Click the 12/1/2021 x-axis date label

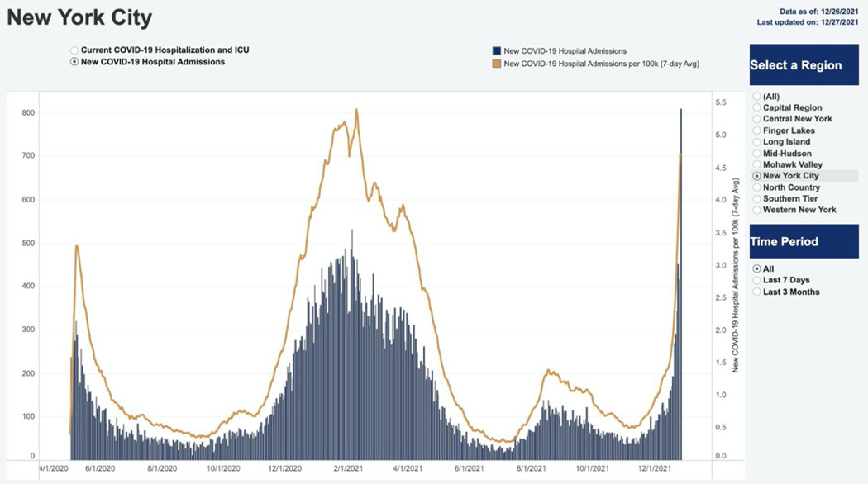pyautogui.click(x=655, y=468)
